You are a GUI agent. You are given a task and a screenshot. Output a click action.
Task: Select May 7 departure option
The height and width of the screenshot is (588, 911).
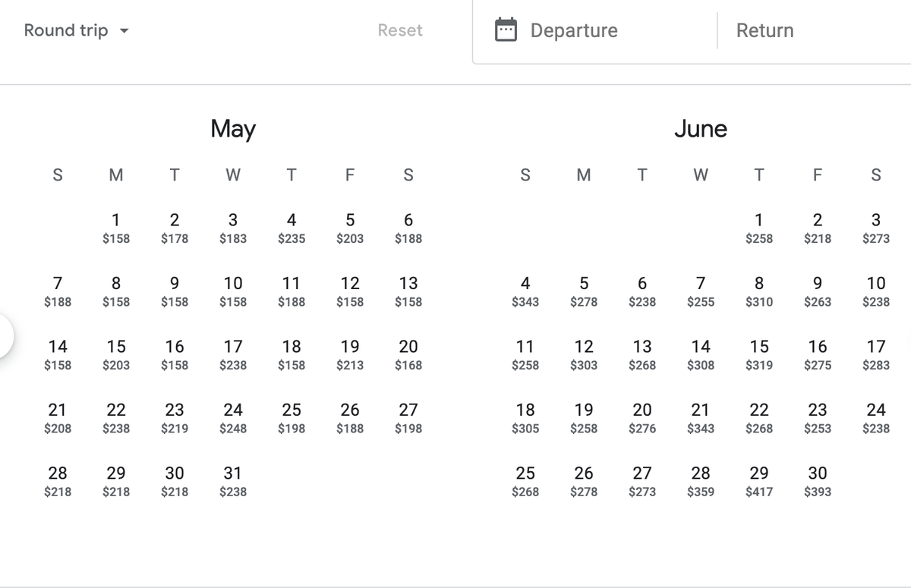[x=58, y=291]
